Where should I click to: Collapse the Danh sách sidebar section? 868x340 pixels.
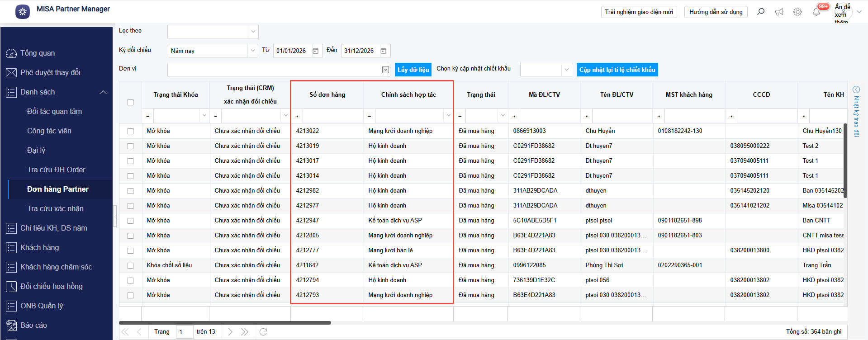coord(103,92)
